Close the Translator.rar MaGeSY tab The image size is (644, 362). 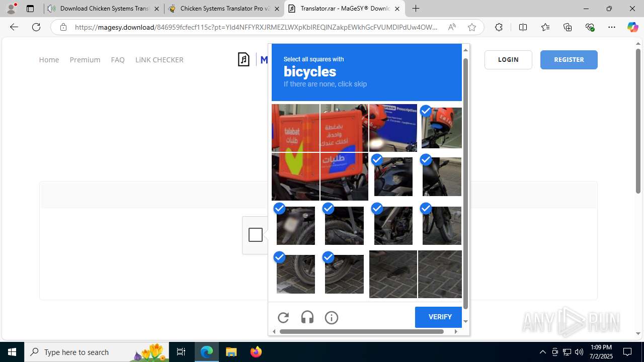(396, 9)
